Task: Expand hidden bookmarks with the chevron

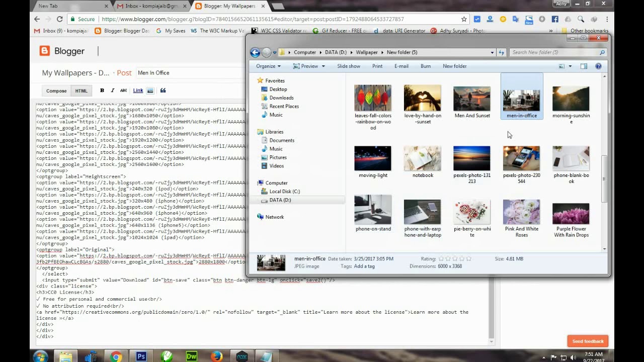Action: pyautogui.click(x=550, y=31)
